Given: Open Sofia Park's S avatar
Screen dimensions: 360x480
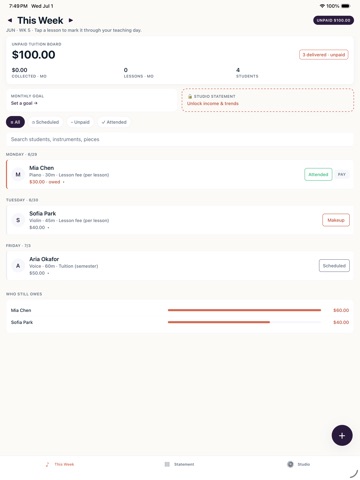Looking at the screenshot, I should [x=18, y=220].
